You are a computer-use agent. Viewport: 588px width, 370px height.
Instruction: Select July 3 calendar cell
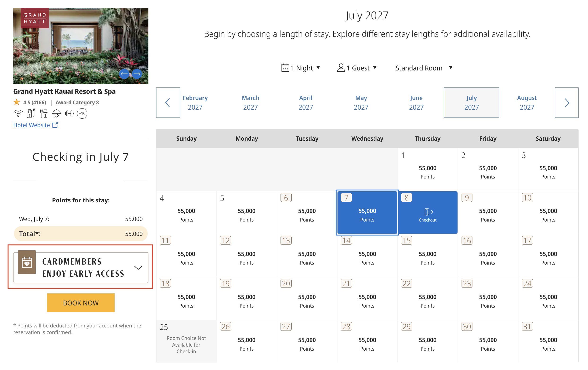(548, 169)
